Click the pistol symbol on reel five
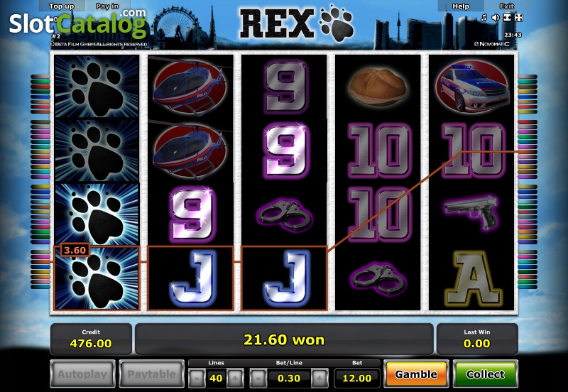This screenshot has width=568, height=392. (471, 212)
